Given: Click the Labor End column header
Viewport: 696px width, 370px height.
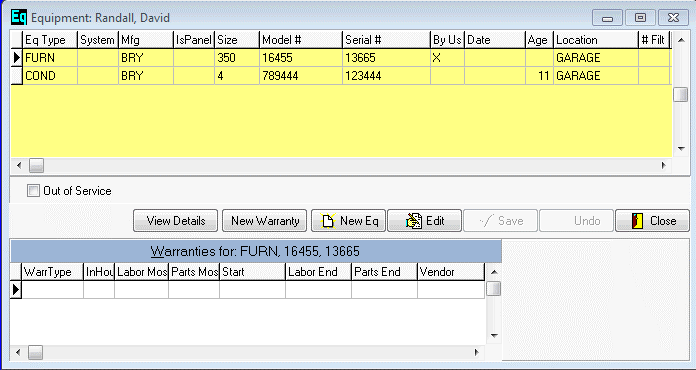Looking at the screenshot, I should [x=318, y=272].
